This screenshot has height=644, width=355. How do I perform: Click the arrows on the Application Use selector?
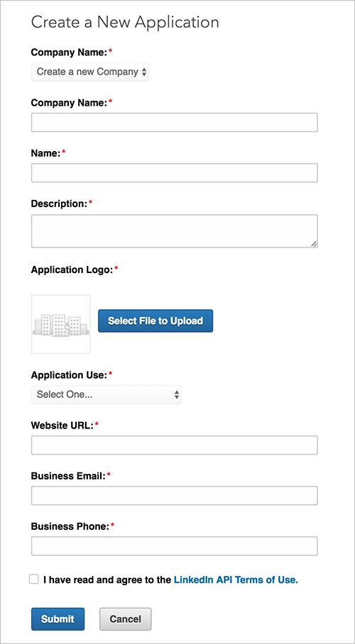click(177, 394)
